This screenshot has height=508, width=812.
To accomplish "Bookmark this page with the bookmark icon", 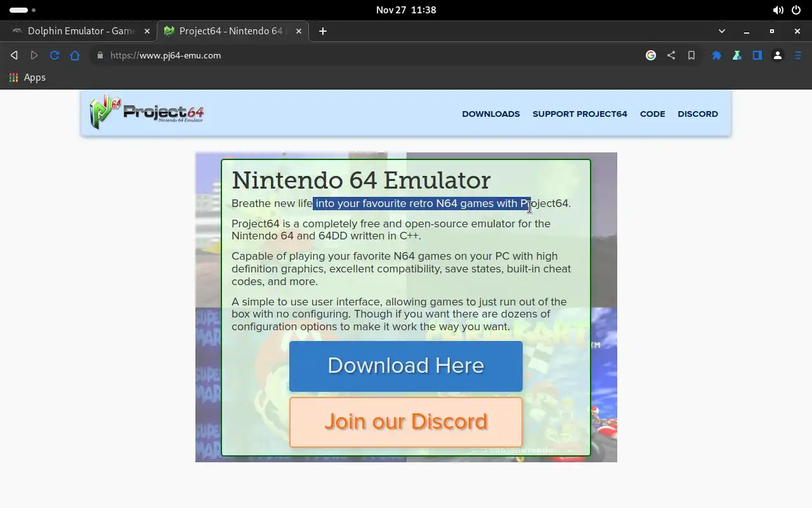I will pos(691,55).
